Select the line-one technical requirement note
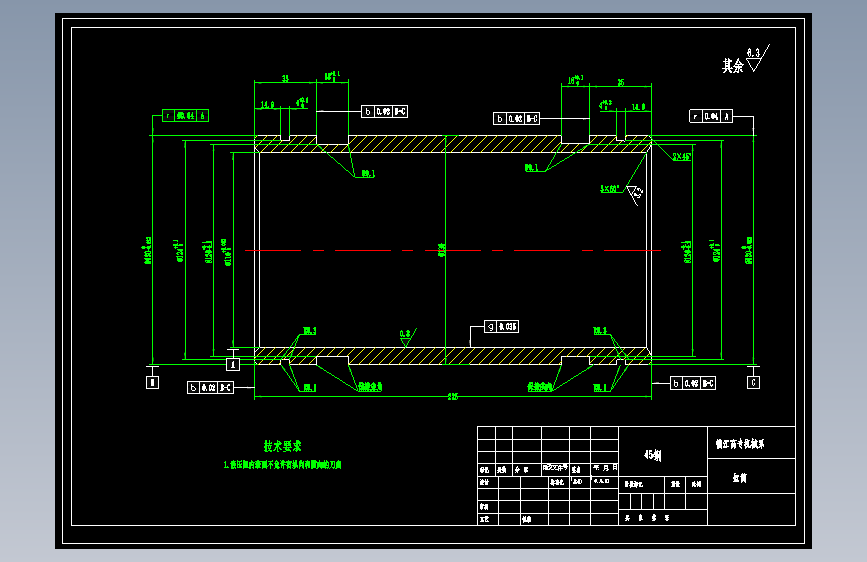 [283, 465]
